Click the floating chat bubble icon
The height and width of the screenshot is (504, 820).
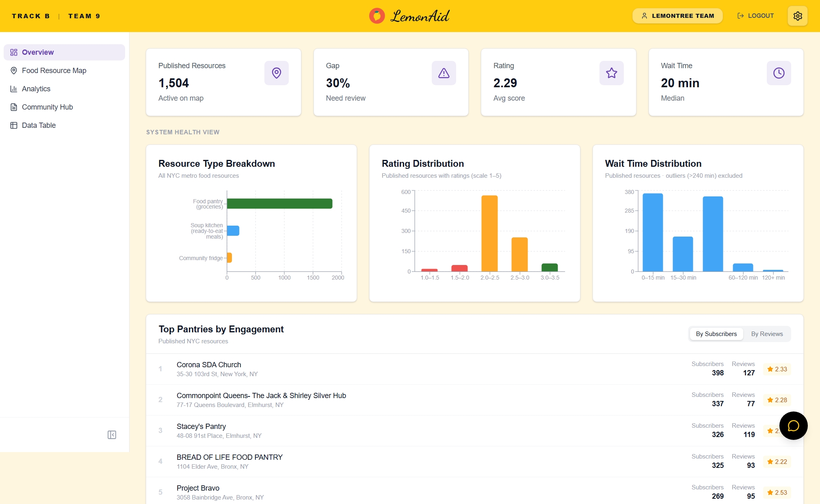[x=793, y=425]
